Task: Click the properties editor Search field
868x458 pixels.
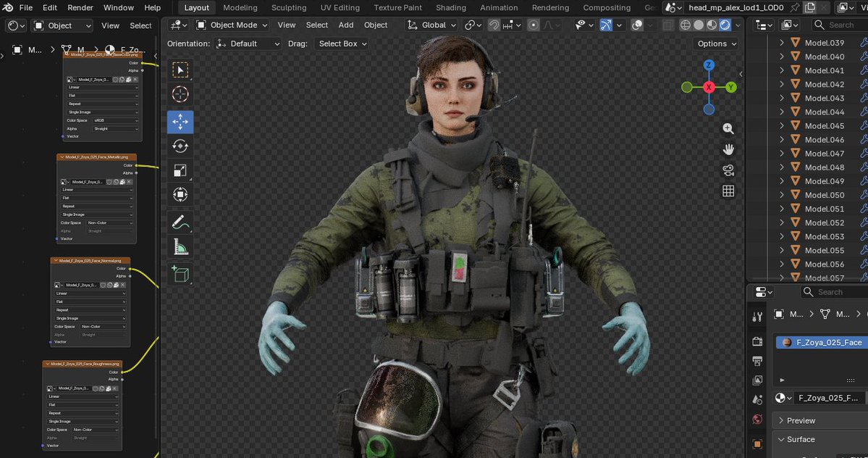Action: click(x=835, y=292)
